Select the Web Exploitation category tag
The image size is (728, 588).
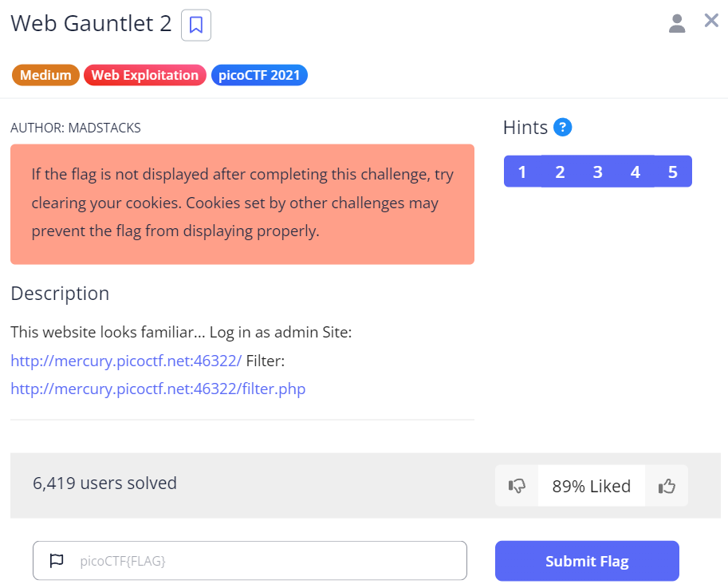point(144,75)
